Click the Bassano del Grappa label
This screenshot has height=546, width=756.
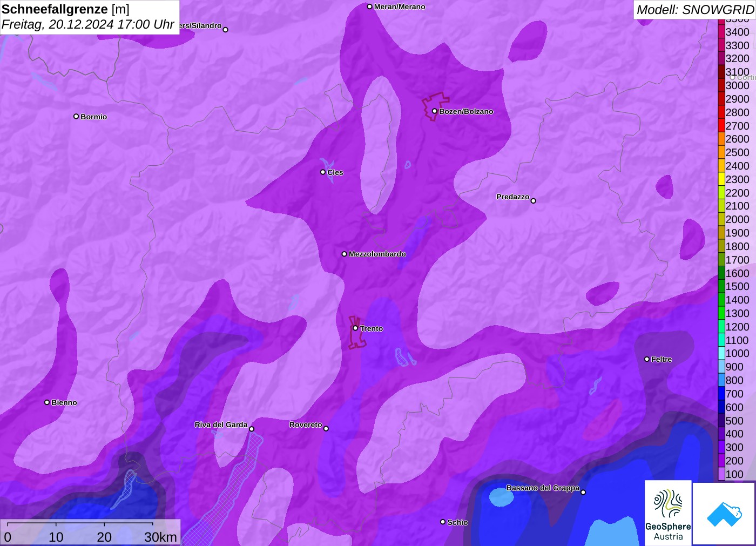tap(543, 488)
